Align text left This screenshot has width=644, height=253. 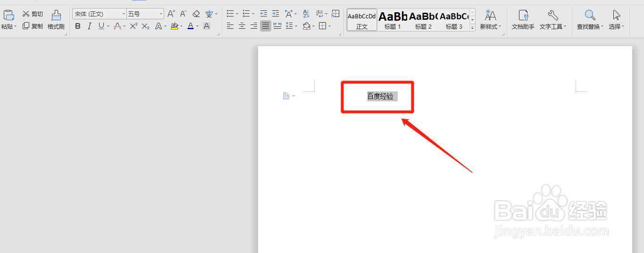coord(230,26)
